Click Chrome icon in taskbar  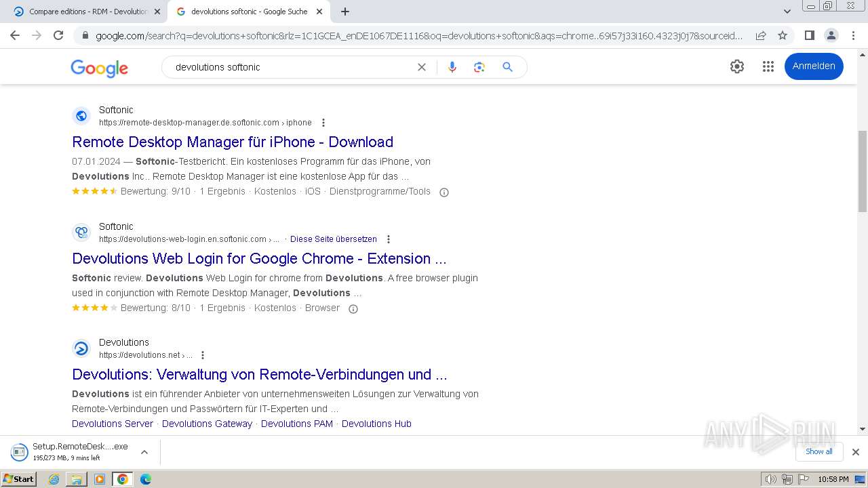click(x=123, y=479)
